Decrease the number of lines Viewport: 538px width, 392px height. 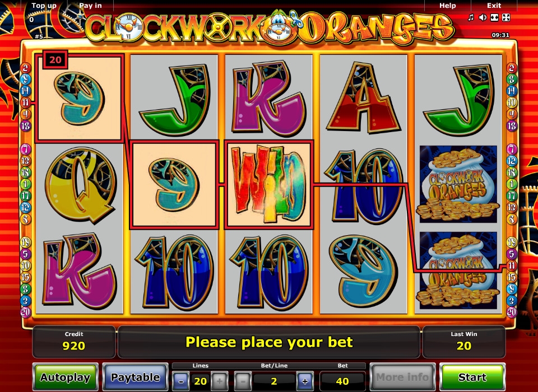[181, 381]
